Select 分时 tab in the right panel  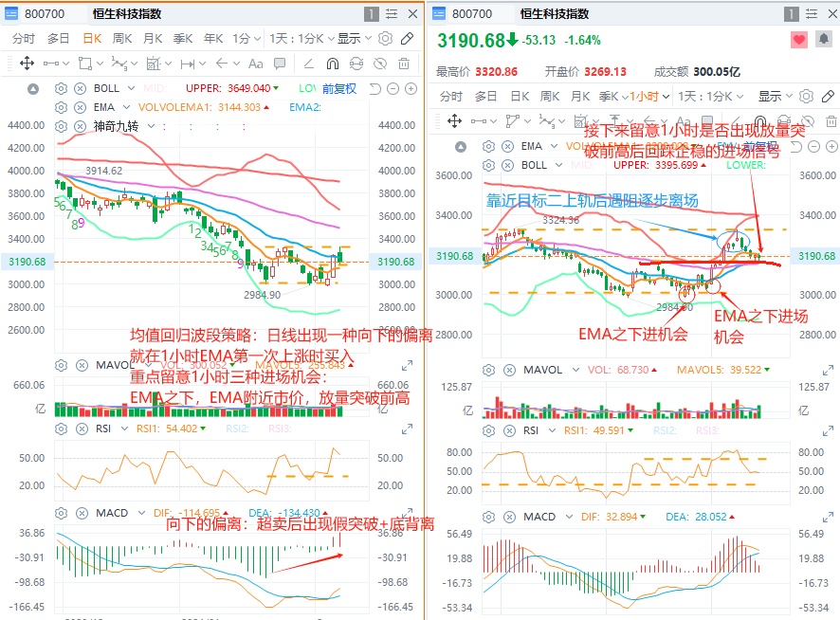[450, 97]
